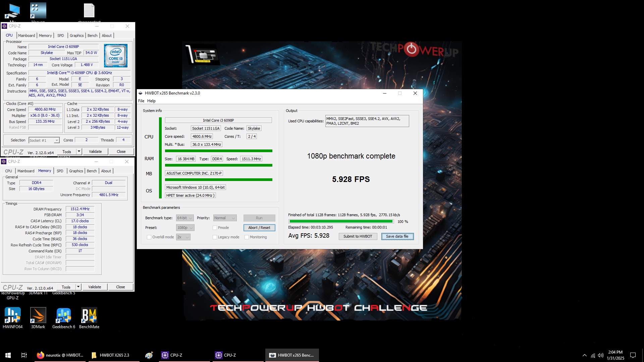Open Preset 1080p dropdown
Screen dimensions: 644x362
click(x=185, y=228)
